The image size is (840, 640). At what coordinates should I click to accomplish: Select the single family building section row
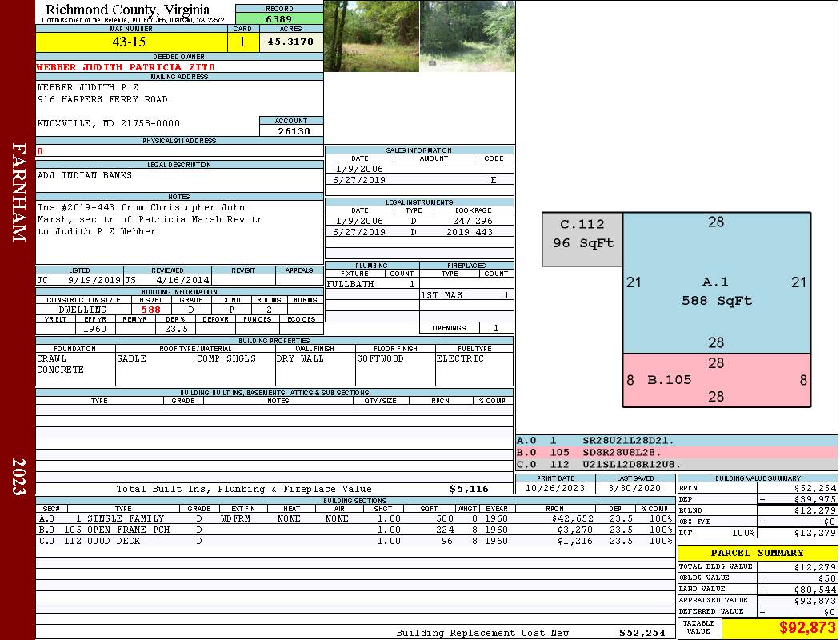[x=354, y=518]
